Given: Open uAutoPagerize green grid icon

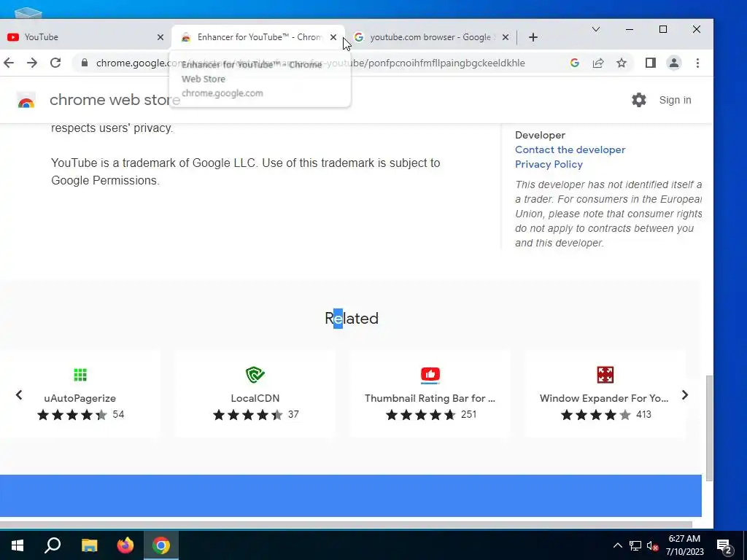Looking at the screenshot, I should [x=80, y=375].
